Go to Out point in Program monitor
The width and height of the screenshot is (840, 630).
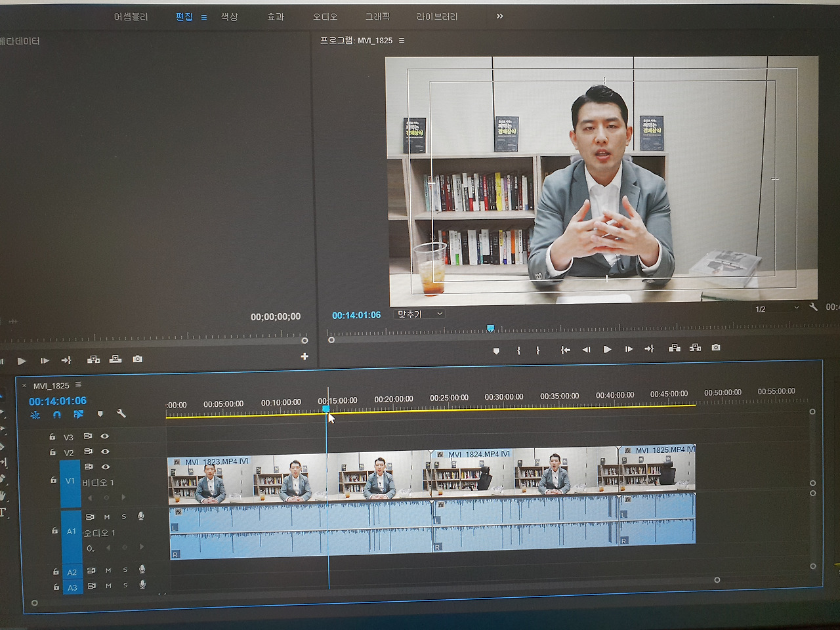click(x=649, y=348)
